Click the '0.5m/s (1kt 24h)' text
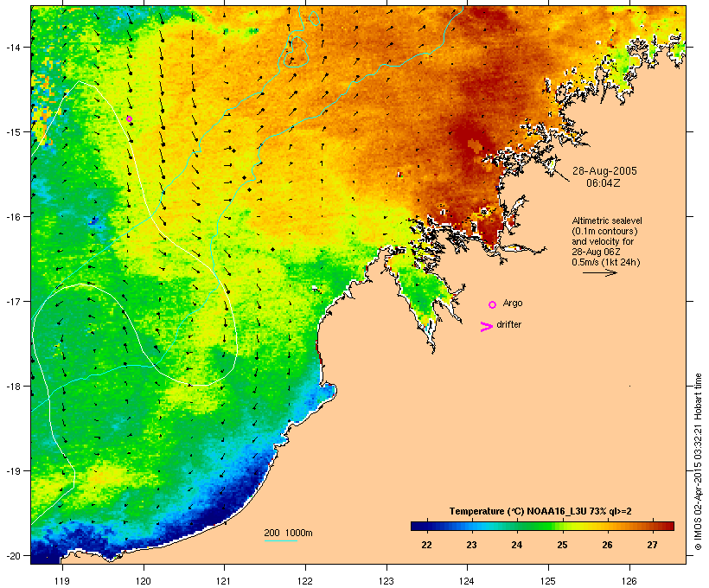This screenshot has height=588, width=709. (606, 262)
